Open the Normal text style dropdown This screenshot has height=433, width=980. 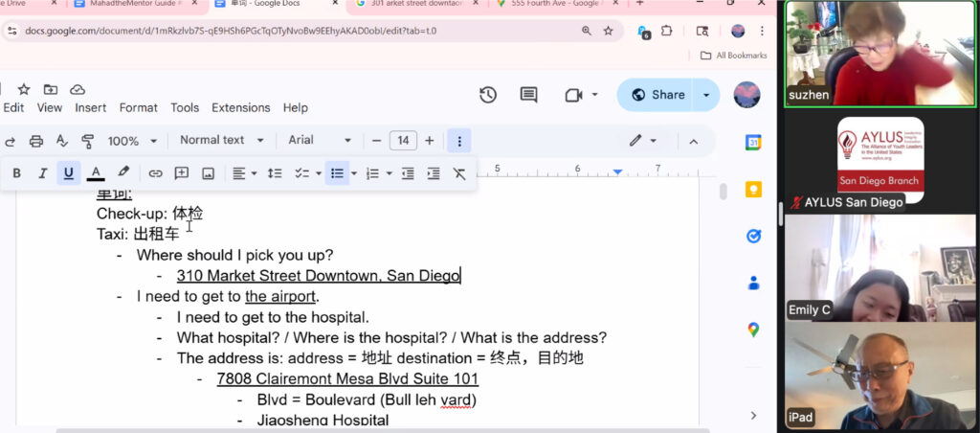coord(220,141)
